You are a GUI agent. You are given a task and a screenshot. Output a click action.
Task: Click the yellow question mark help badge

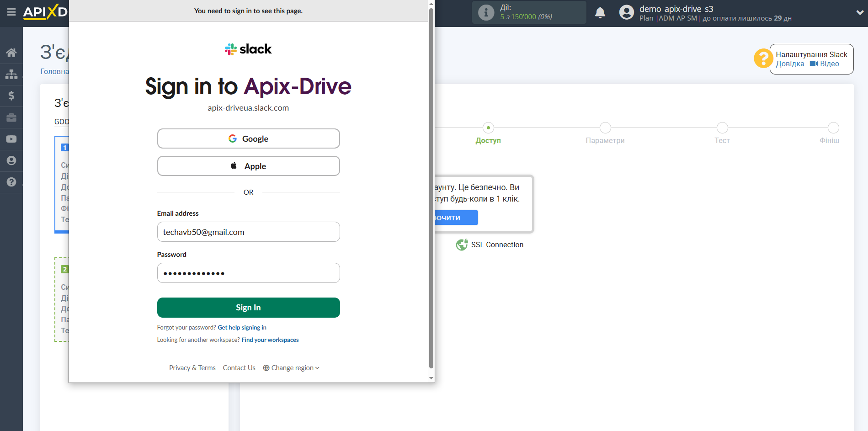[x=763, y=59]
